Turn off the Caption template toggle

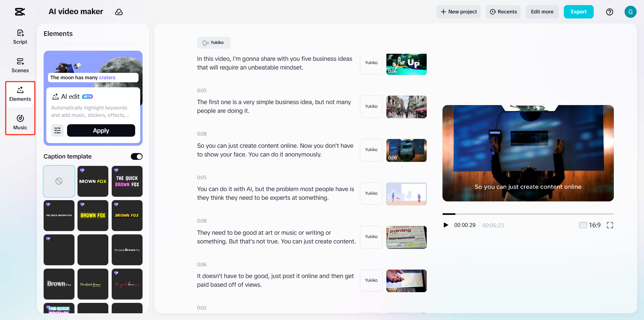(137, 156)
